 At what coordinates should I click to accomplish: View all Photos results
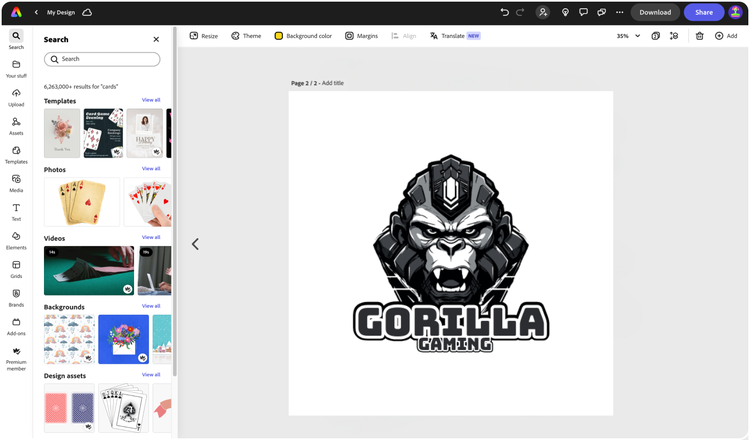pos(151,168)
